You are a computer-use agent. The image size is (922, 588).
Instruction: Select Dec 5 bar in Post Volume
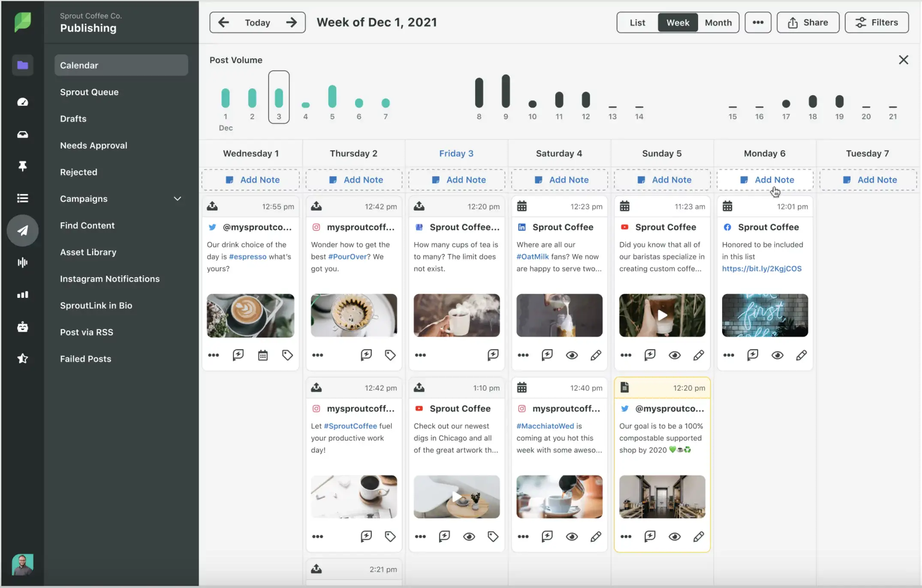pyautogui.click(x=332, y=96)
